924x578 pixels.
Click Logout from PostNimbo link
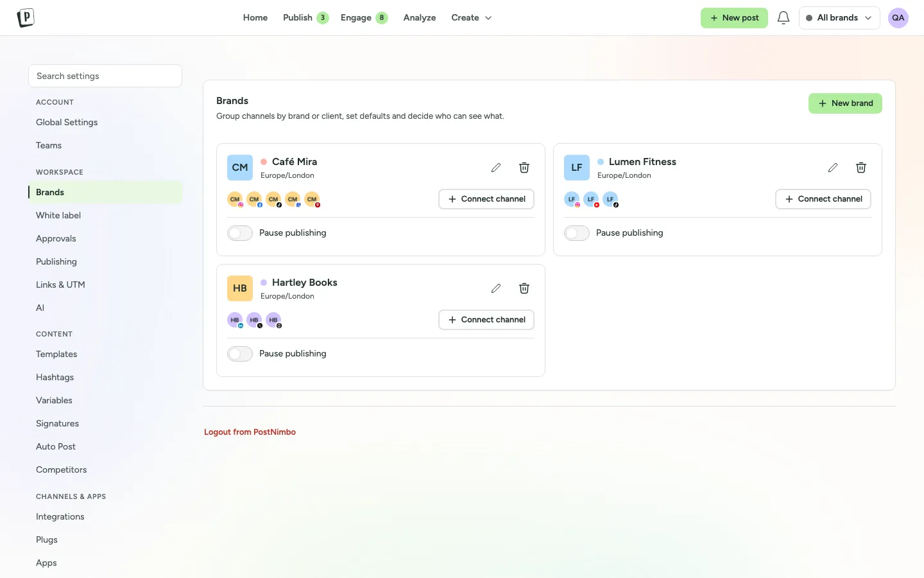(x=250, y=432)
